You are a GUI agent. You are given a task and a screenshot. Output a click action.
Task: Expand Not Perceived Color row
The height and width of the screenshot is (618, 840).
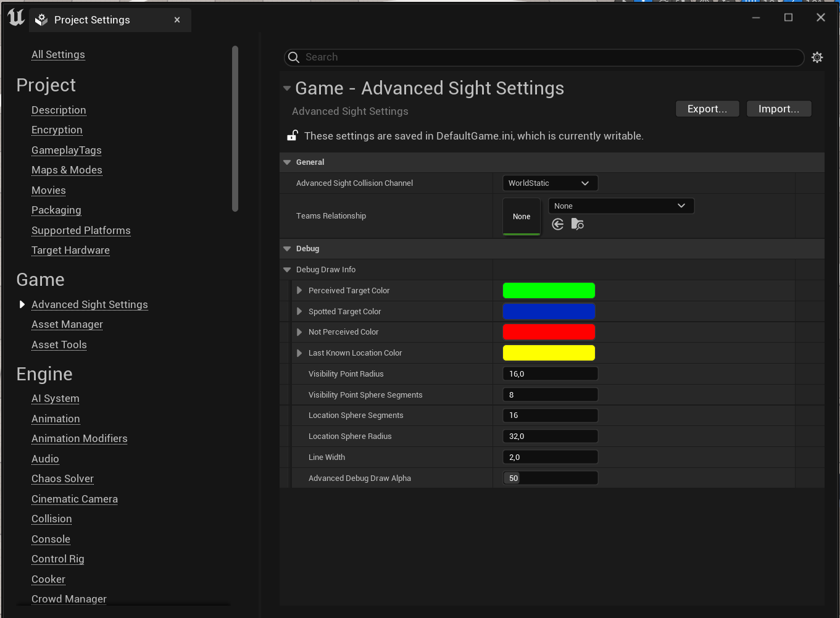pos(299,332)
